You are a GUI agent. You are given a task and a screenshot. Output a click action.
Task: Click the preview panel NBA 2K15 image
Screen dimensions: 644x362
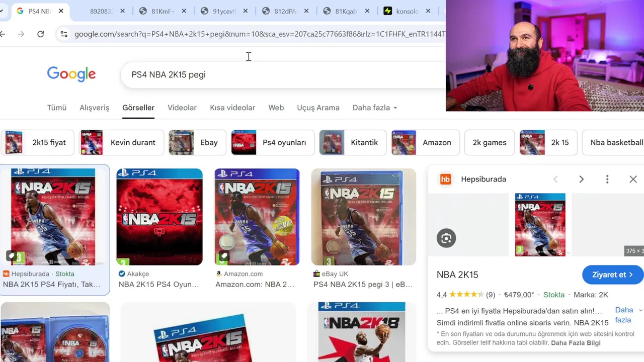pyautogui.click(x=540, y=225)
